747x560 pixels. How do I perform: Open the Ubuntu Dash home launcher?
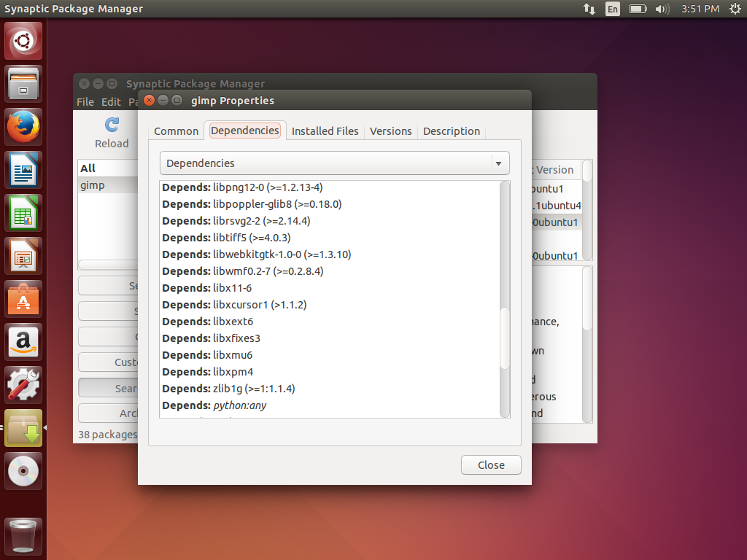(23, 41)
